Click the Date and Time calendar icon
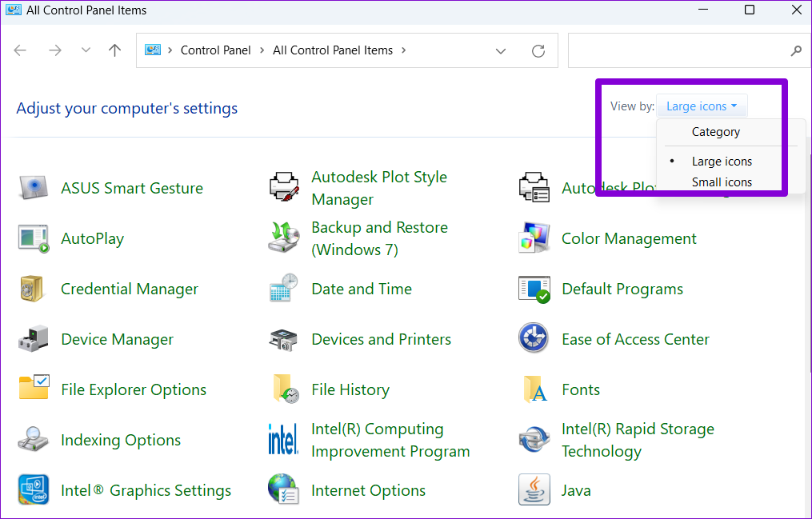 [x=284, y=288]
